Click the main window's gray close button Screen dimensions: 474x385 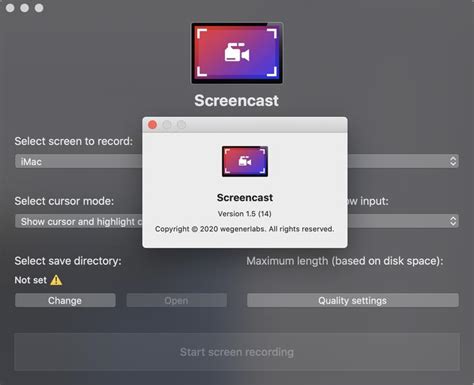tap(10, 8)
